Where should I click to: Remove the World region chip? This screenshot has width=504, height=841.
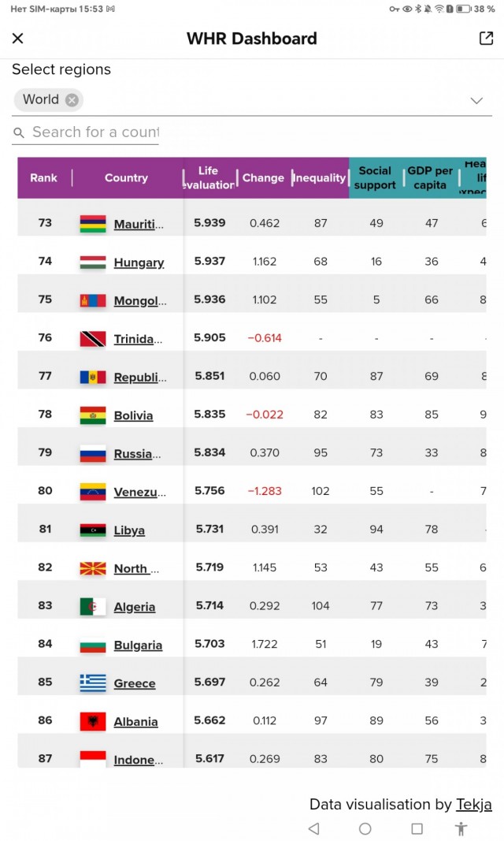[x=72, y=100]
